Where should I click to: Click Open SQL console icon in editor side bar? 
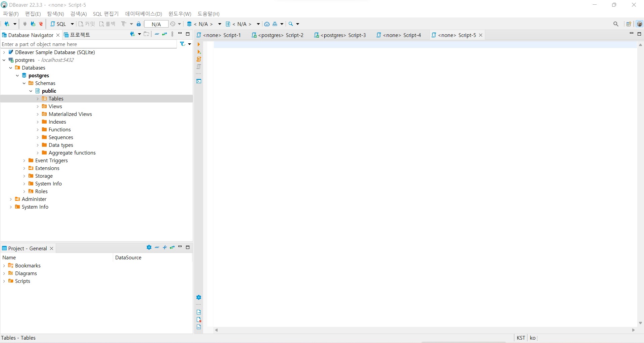[x=199, y=81]
